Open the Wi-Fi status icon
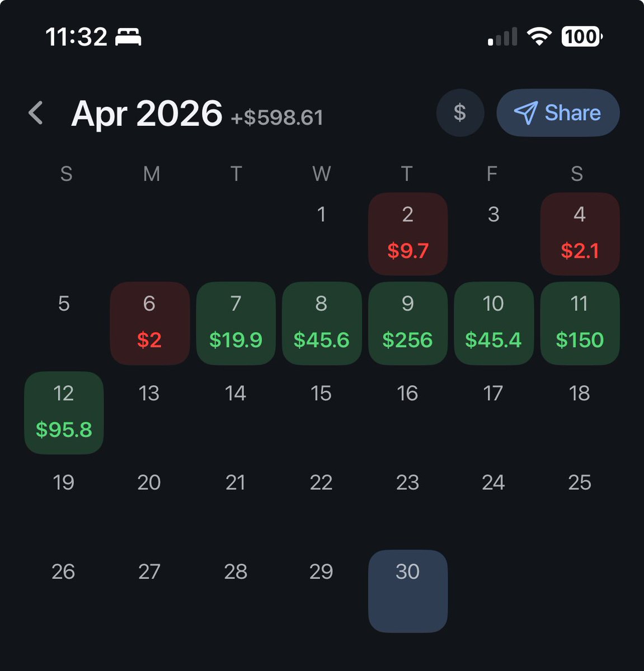 point(539,37)
